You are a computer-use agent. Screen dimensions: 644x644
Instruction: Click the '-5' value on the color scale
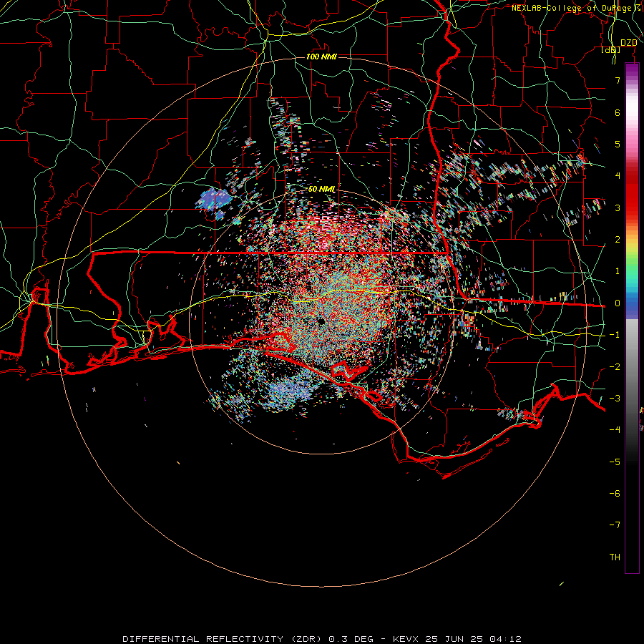(615, 462)
